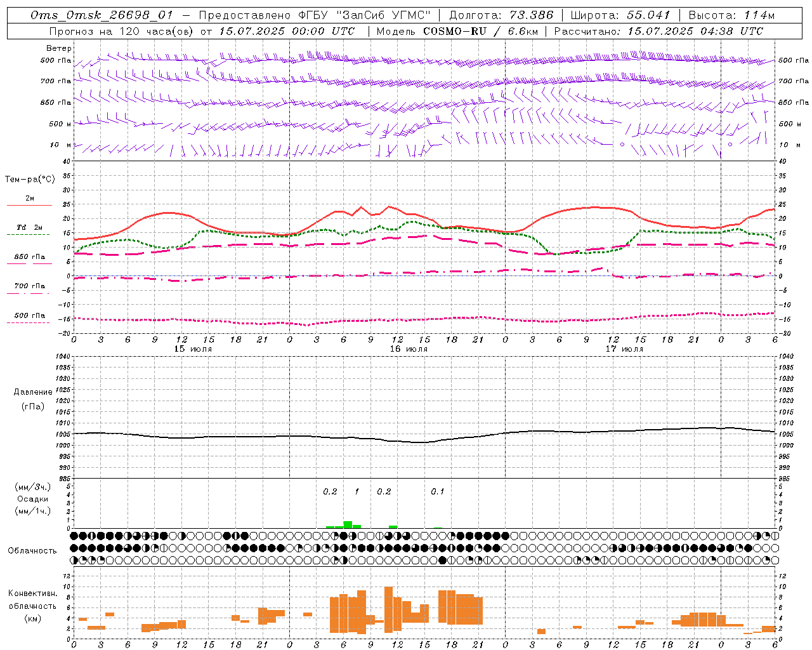Click the (км) unit label
812x650 pixels.
[x=32, y=618]
